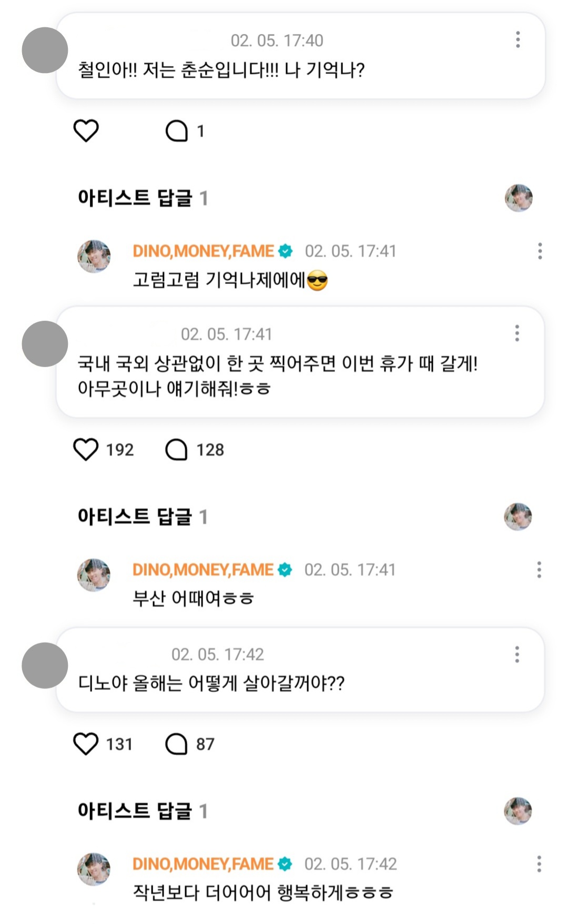Open options for the 부산 어때여 reply
Screen dimensions: 568x924
[539, 570]
